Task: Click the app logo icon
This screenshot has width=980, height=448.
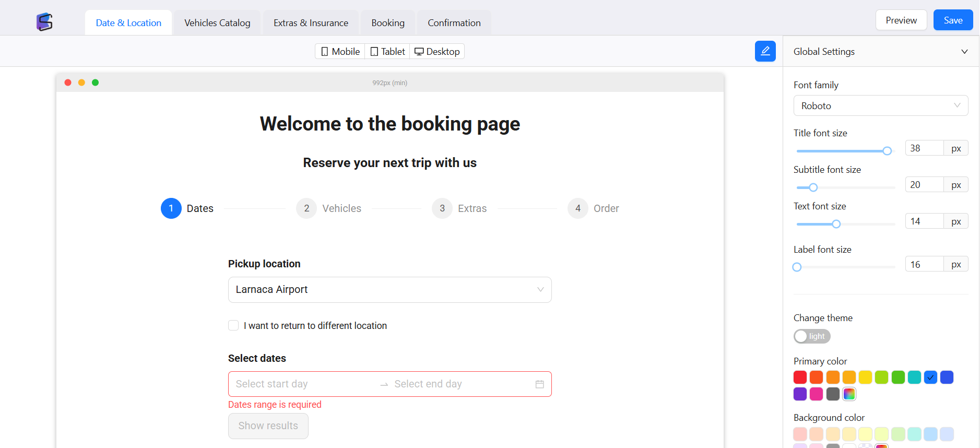Action: 44,22
